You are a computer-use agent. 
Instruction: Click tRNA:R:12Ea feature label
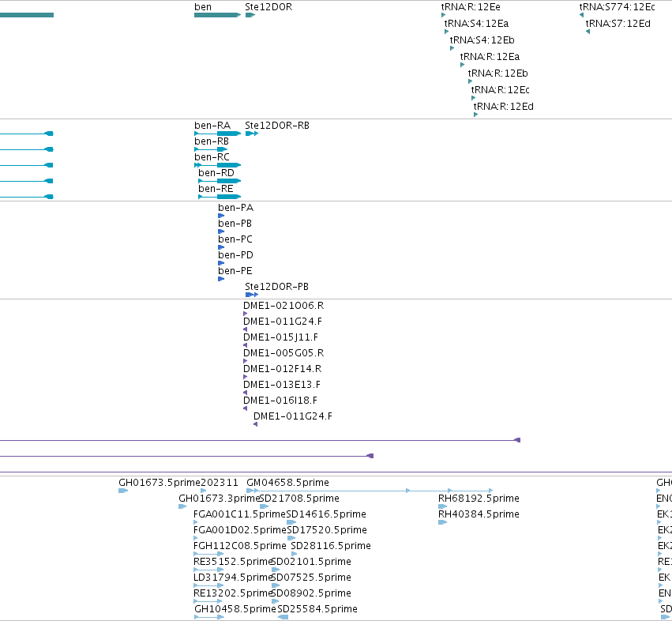490,57
